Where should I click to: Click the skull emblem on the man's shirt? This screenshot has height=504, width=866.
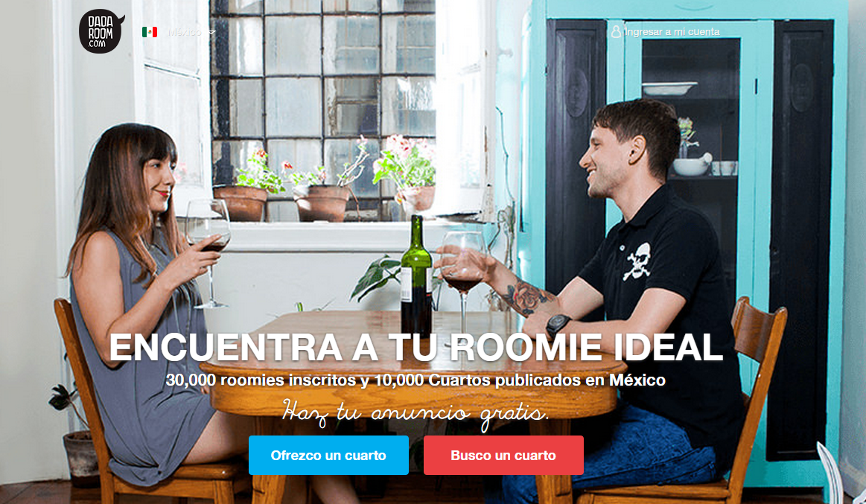(x=637, y=261)
